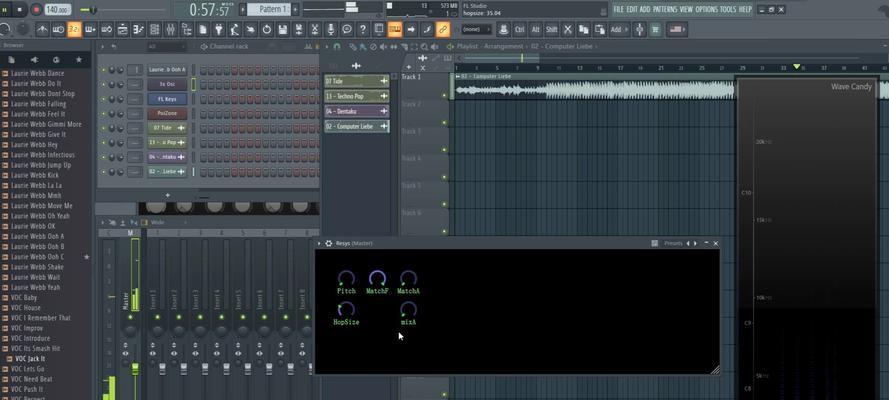Toggle typing keyboard to piano orange icon
Screen dimensions: 889x400
[x=395, y=29]
